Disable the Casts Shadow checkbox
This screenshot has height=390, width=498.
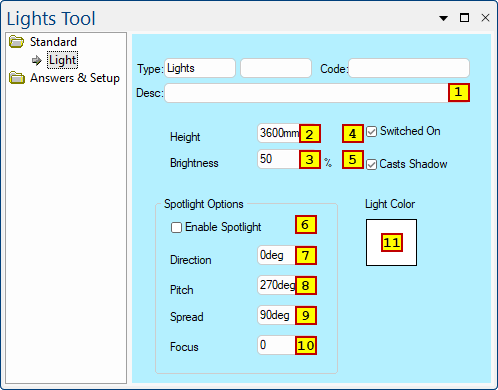click(x=371, y=164)
